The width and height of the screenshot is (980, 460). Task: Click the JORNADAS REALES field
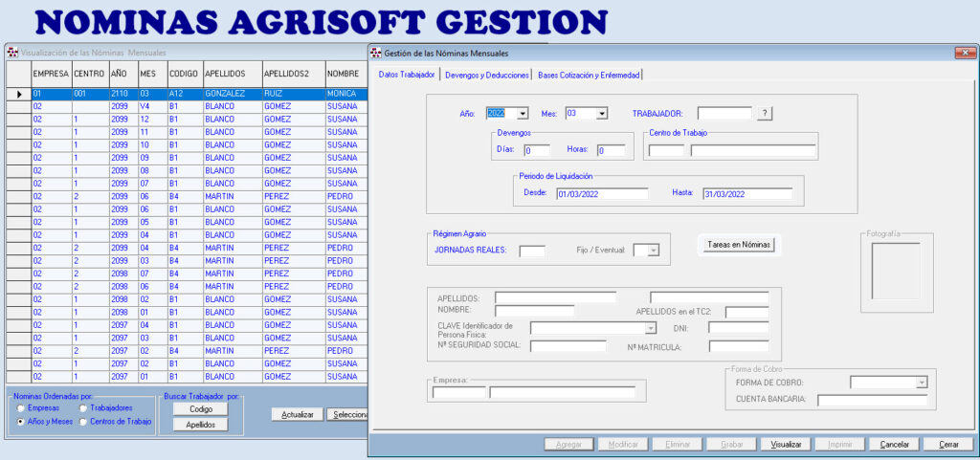(532, 251)
